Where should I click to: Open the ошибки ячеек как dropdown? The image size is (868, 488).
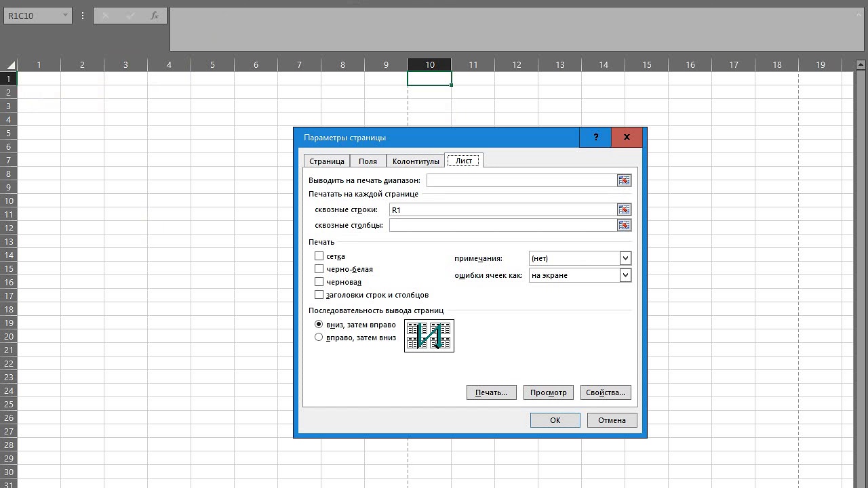(625, 275)
